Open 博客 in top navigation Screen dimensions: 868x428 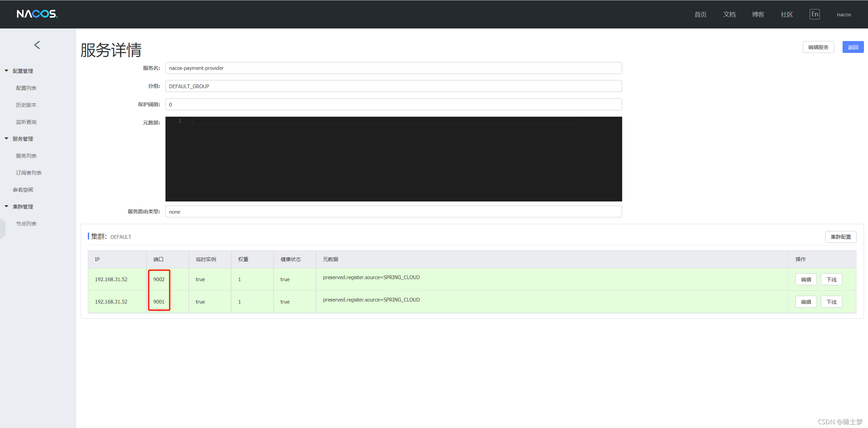758,14
